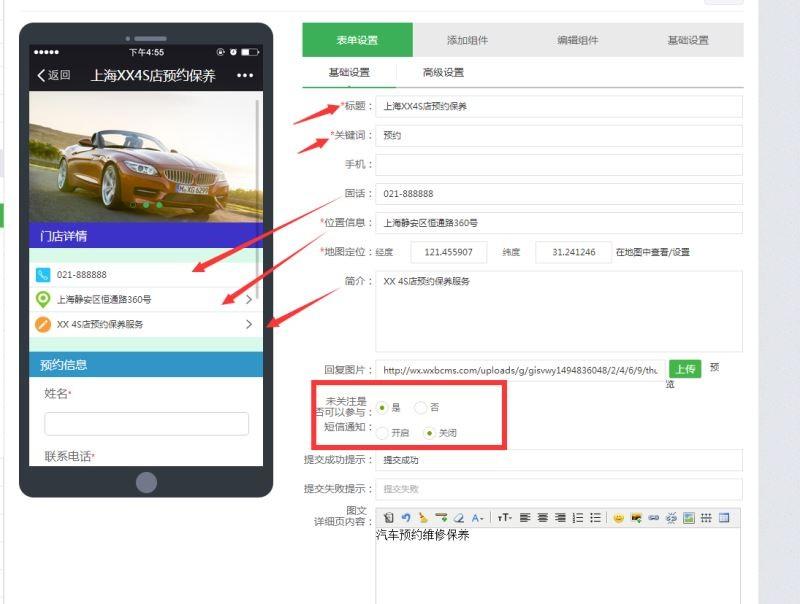Select the insert table grid icon
The image size is (800, 604).
point(723,517)
